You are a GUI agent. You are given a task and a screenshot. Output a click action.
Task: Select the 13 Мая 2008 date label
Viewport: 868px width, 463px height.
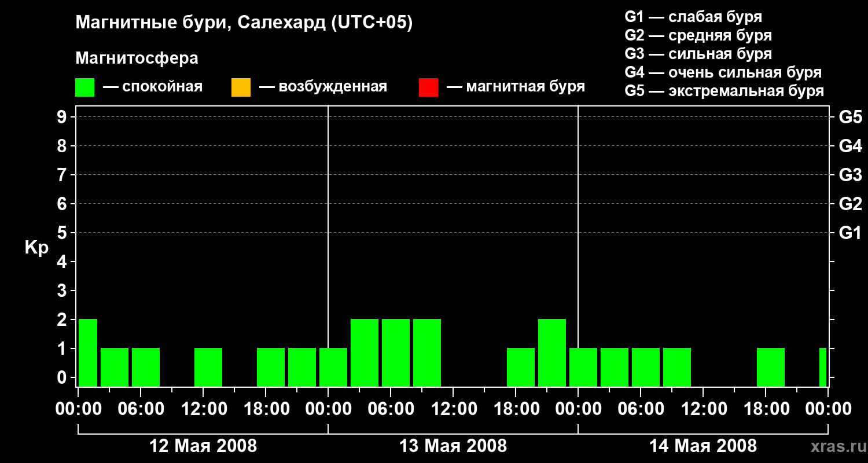pos(453,446)
